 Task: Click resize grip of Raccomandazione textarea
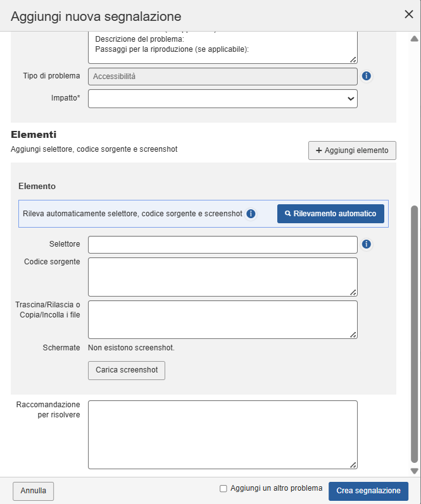coord(353,464)
